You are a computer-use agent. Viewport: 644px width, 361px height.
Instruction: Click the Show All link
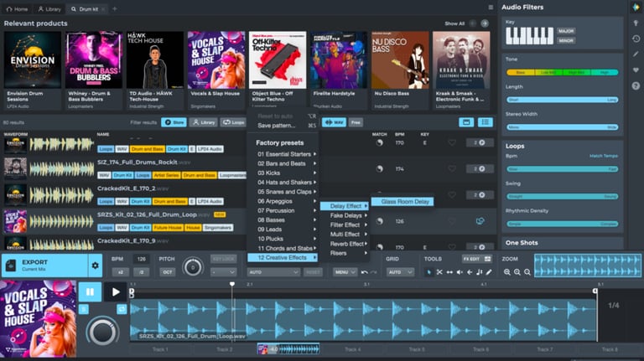(x=454, y=23)
